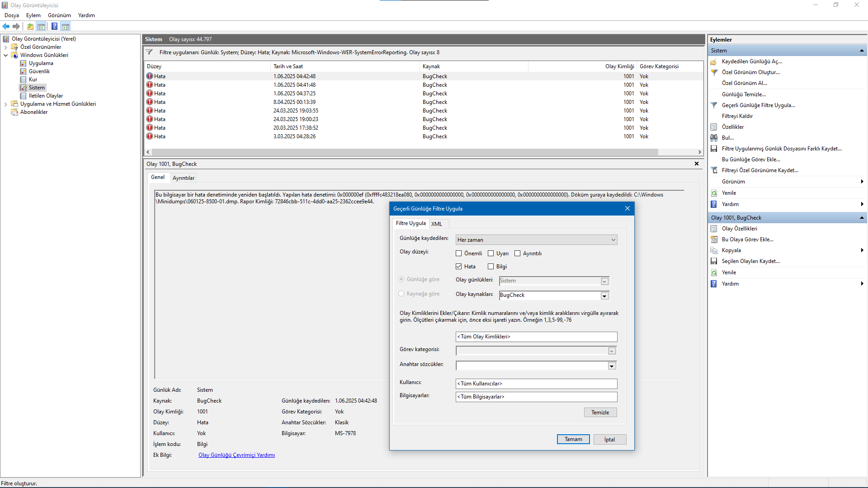This screenshot has width=868, height=488.
Task: Select the Abonelikler icon in the tree
Action: pyautogui.click(x=15, y=112)
